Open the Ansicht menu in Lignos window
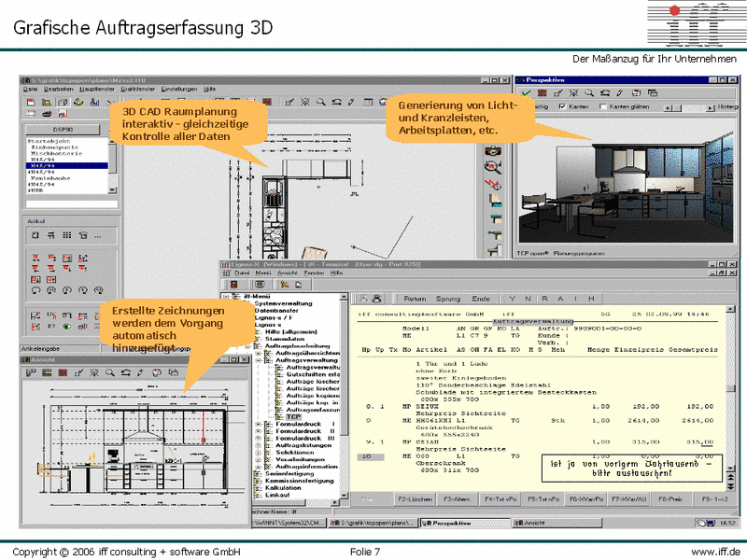Viewport: 747px width, 560px height. point(288,273)
